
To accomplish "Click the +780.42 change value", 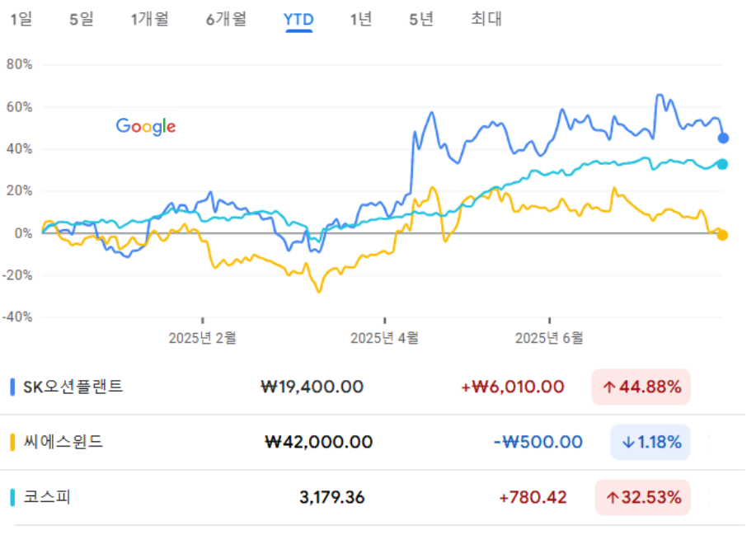I will coord(533,497).
